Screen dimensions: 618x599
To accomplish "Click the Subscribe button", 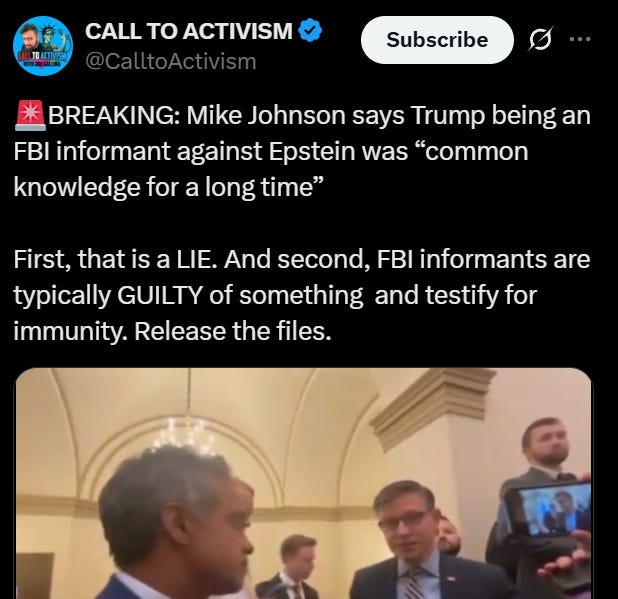I will pos(437,40).
